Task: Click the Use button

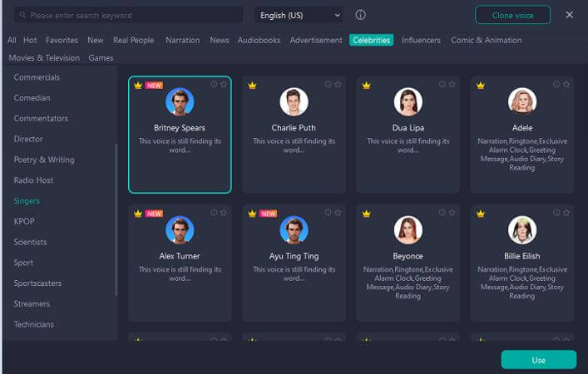Action: [539, 360]
